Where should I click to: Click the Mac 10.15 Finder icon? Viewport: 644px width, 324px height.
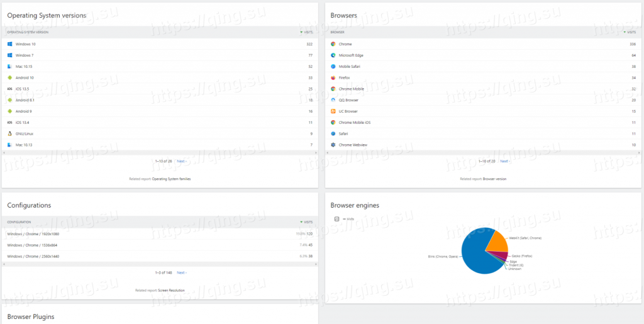(10, 66)
